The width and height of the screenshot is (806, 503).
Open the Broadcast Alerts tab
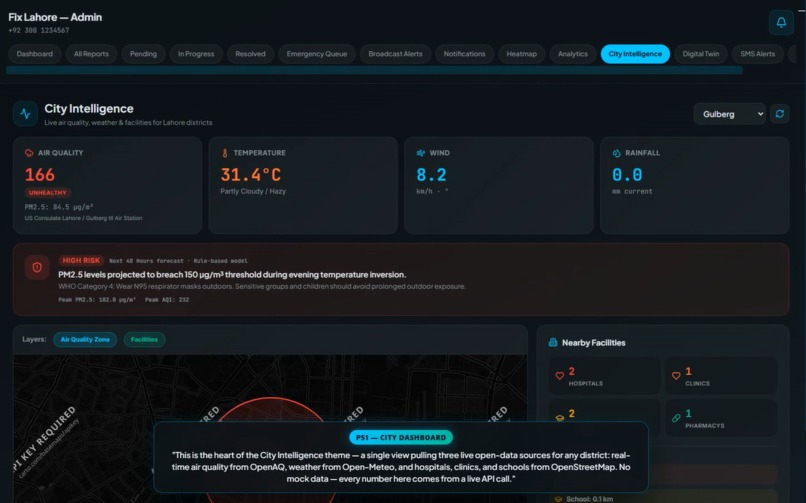pos(395,53)
